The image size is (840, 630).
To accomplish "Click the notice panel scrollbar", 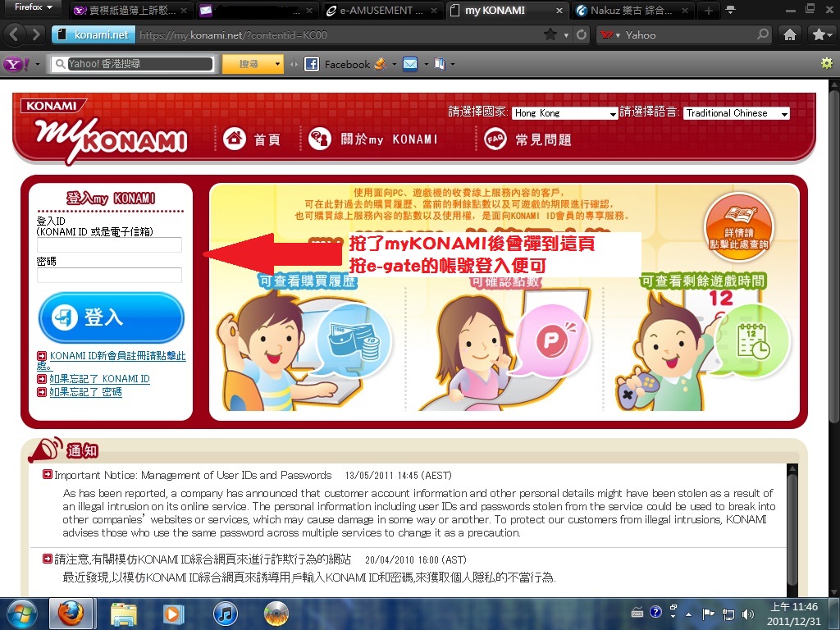I will click(x=792, y=529).
